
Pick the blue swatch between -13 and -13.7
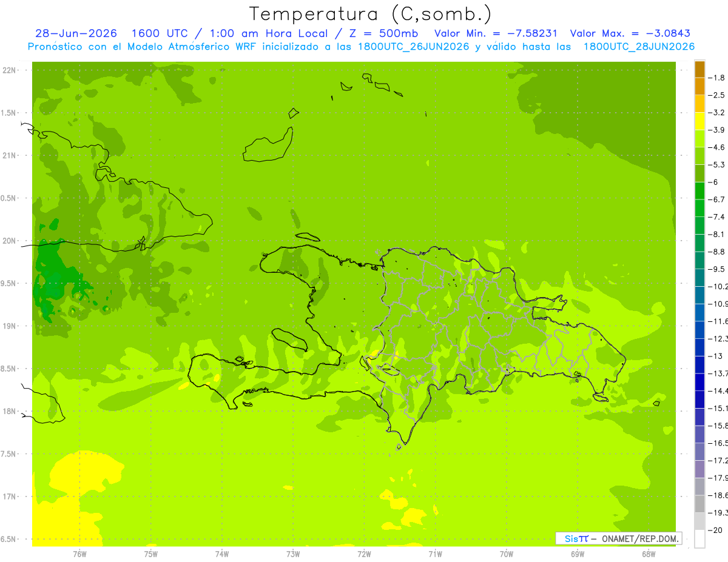699,365
